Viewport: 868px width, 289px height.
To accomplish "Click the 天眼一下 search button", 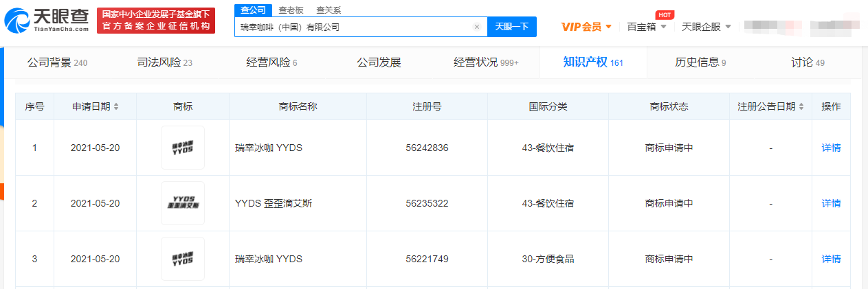I will tap(512, 27).
